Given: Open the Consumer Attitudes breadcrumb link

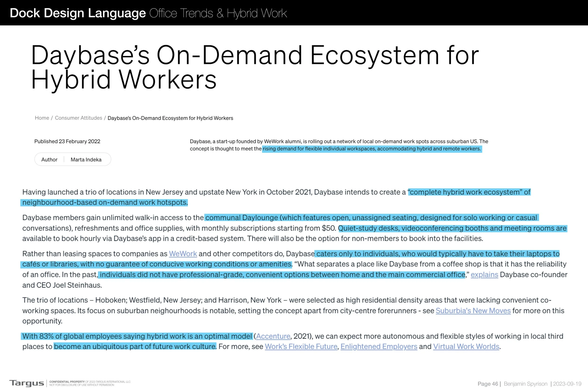Looking at the screenshot, I should 78,118.
